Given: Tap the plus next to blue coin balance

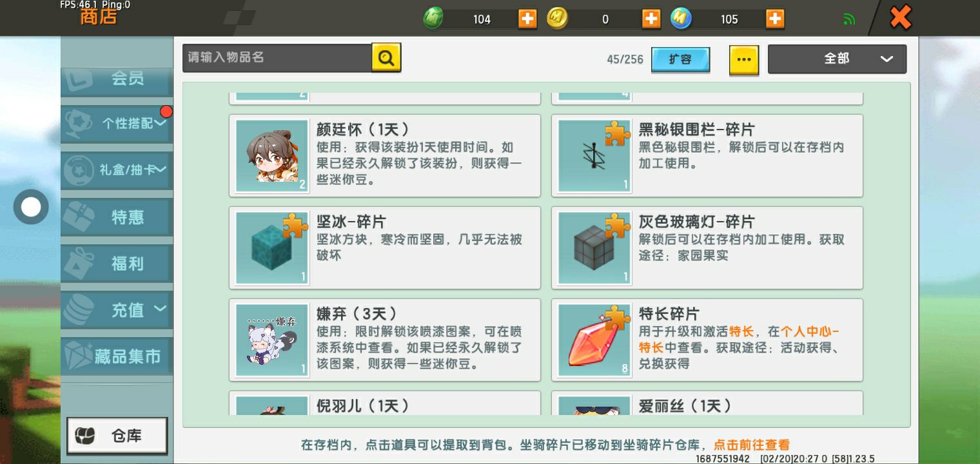Looking at the screenshot, I should (775, 19).
